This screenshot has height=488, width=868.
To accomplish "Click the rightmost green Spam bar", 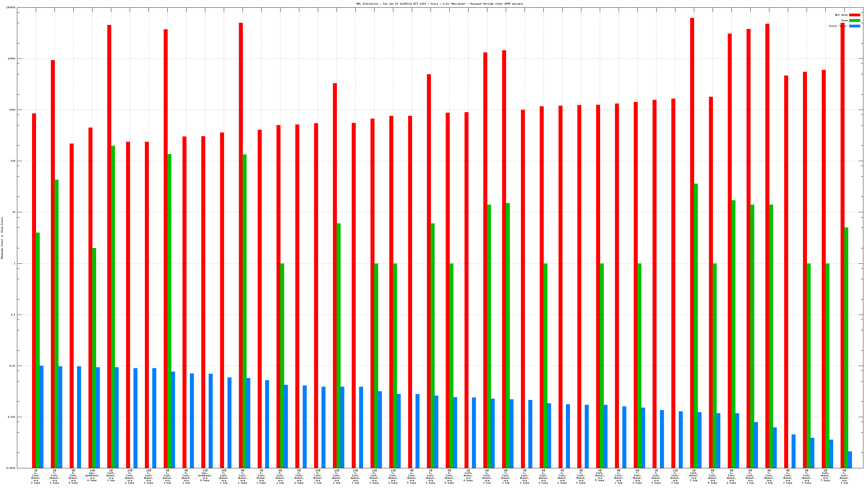I will (846, 347).
